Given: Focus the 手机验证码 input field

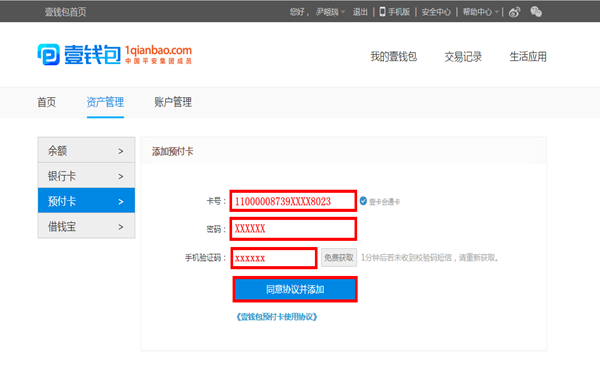Looking at the screenshot, I should point(274,258).
